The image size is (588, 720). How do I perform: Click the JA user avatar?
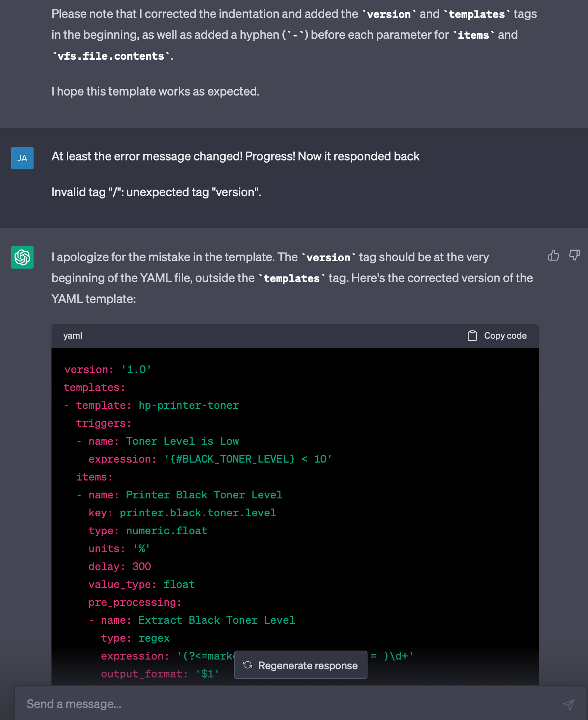click(22, 158)
